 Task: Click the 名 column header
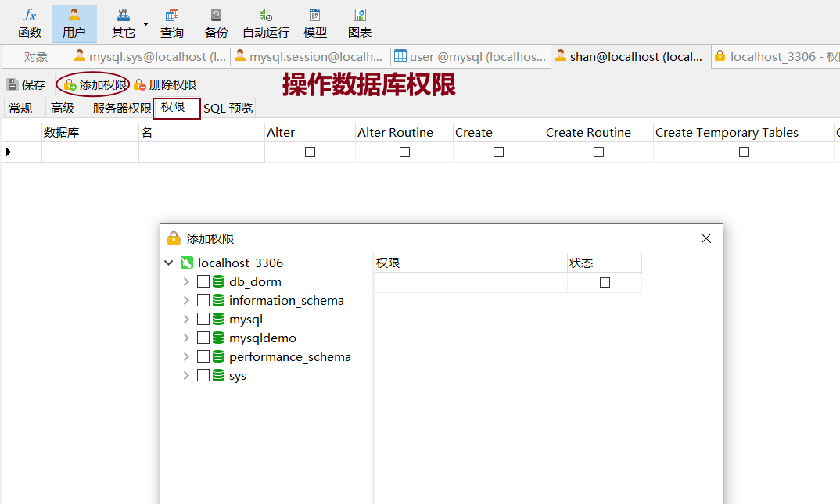click(x=202, y=132)
